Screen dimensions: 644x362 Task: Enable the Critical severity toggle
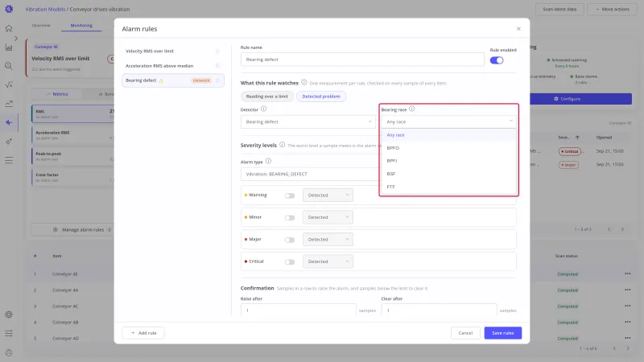(290, 262)
